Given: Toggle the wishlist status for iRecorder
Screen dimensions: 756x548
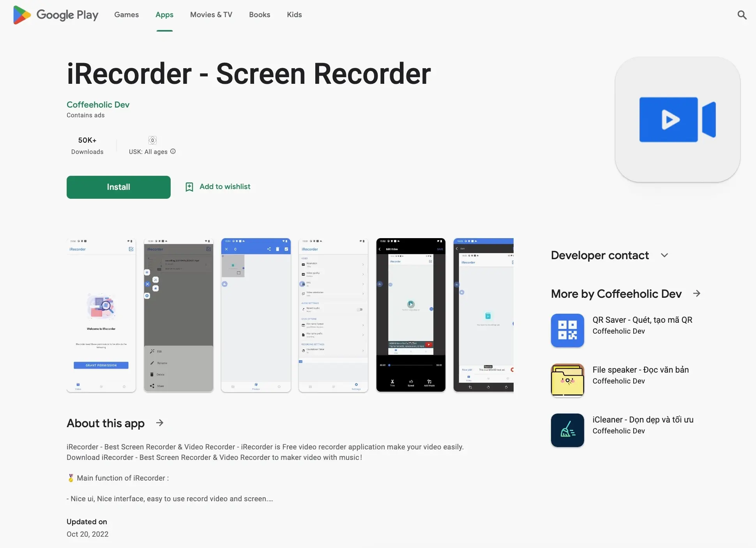Looking at the screenshot, I should point(217,187).
